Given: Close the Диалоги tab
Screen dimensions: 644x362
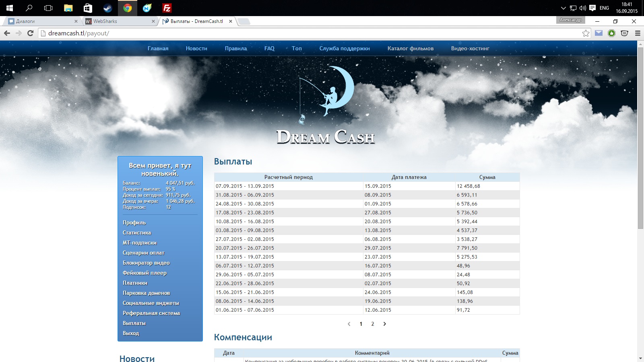Looking at the screenshot, I should (x=76, y=21).
